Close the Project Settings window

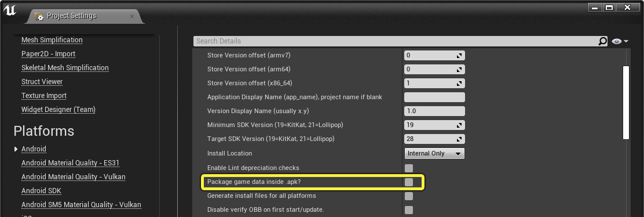[628, 8]
